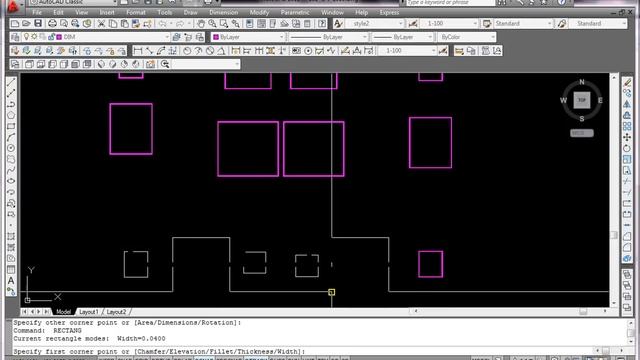This screenshot has height=360, width=640.
Task: Select the Model tab
Action: 63,312
